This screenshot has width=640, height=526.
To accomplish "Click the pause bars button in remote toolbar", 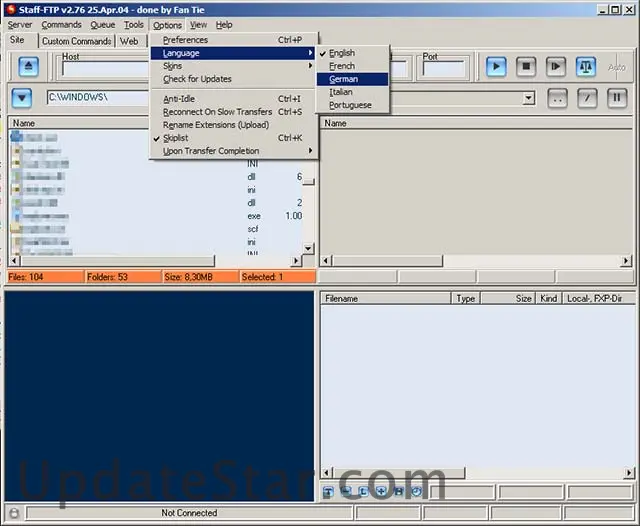I will pyautogui.click(x=617, y=98).
